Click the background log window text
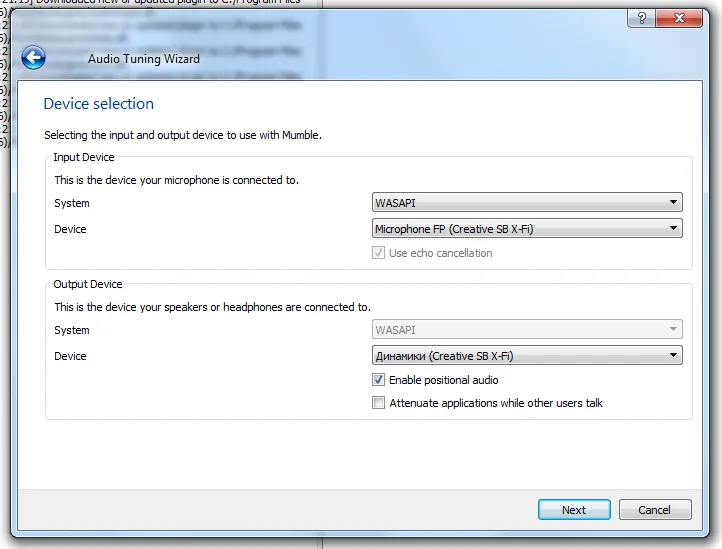Viewport: 722px width, 549px height. [160, 3]
